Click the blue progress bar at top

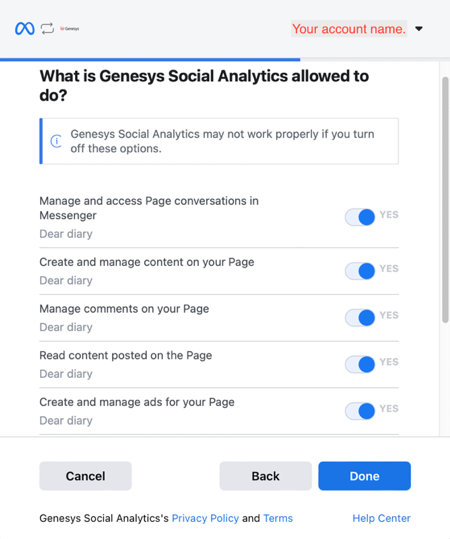click(150, 59)
